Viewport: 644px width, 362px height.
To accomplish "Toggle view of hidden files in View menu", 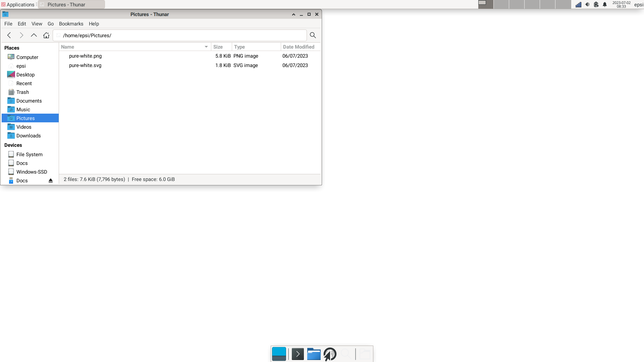I will pyautogui.click(x=37, y=23).
